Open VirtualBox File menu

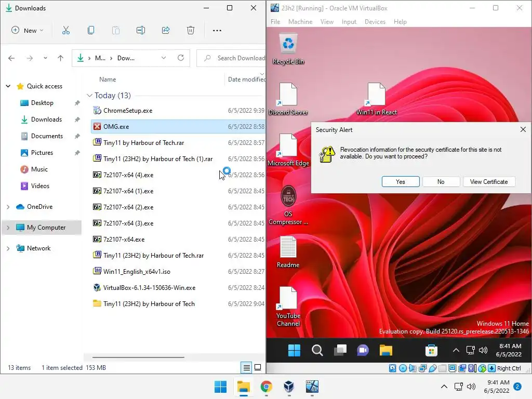coord(275,22)
